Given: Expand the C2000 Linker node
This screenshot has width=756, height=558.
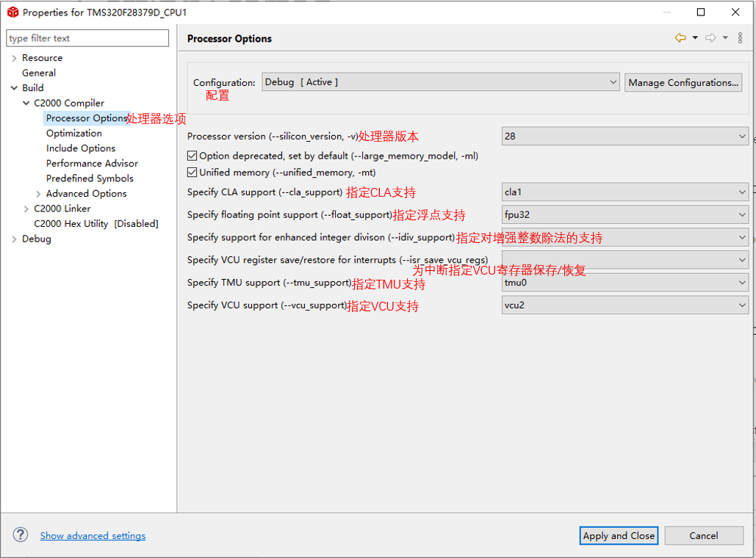Looking at the screenshot, I should 26,209.
